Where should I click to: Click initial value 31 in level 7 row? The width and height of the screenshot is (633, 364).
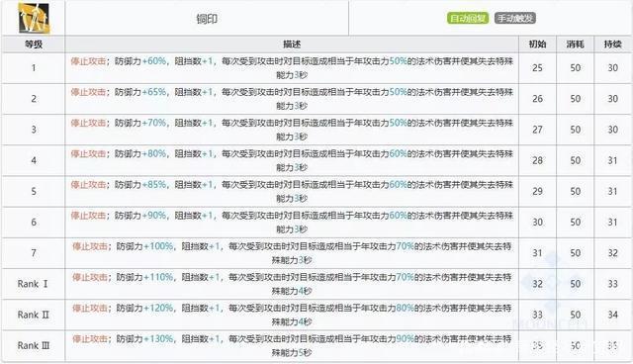tap(537, 253)
